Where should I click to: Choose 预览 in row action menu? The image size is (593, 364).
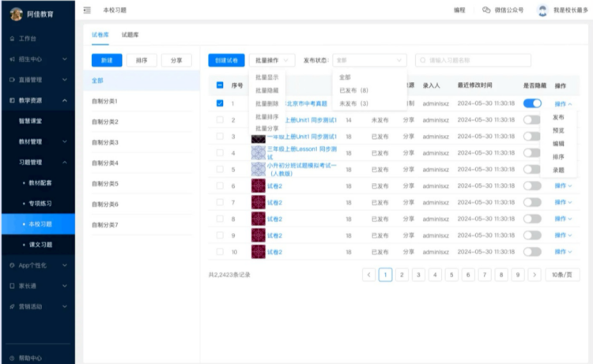558,130
